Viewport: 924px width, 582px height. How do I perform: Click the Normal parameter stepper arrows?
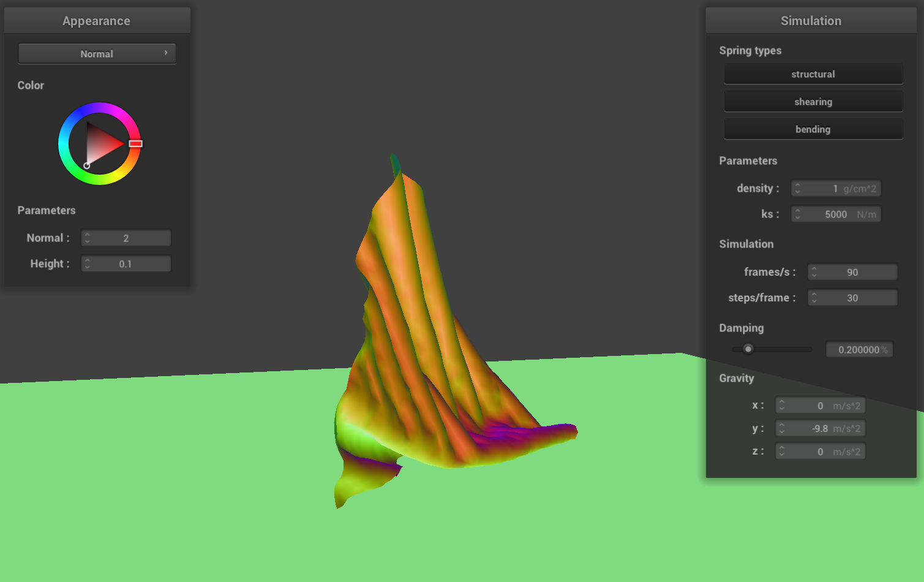coord(88,238)
